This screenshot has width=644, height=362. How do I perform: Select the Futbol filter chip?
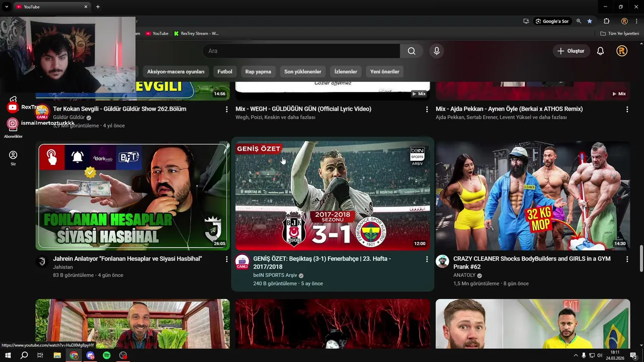point(225,71)
